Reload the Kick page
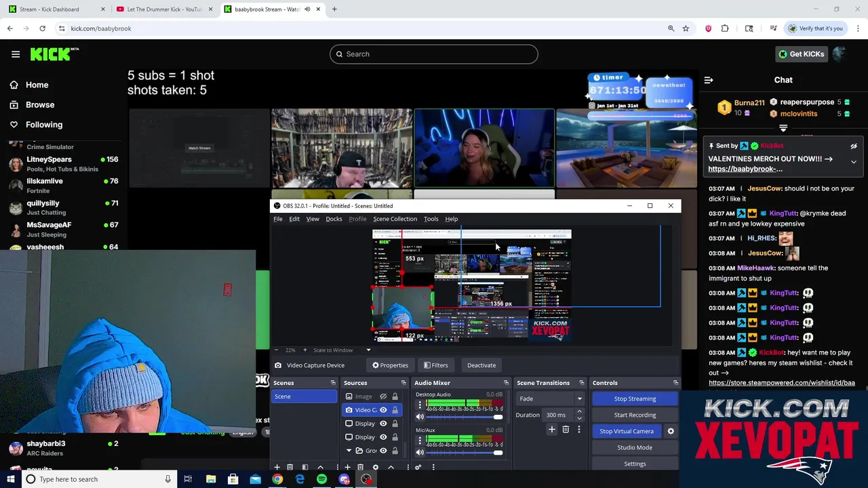The image size is (868, 488). click(x=42, y=28)
